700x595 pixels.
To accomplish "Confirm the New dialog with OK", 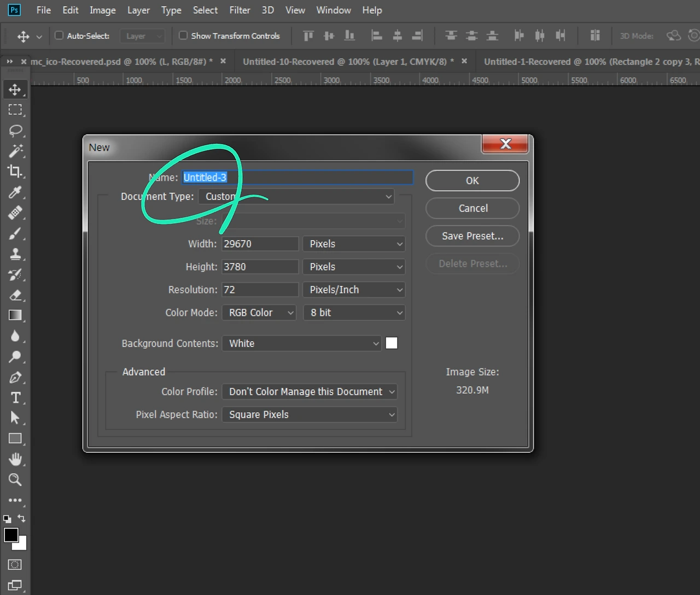I will pos(472,180).
